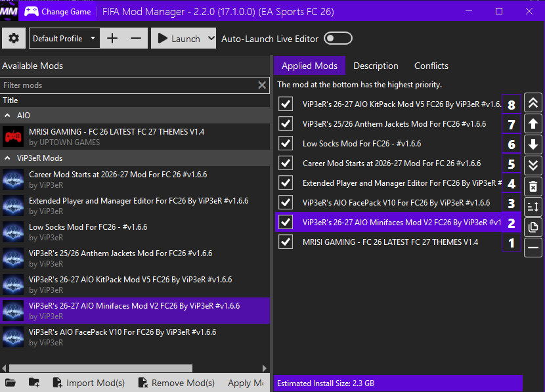Uncheck AIO Minifaces Mod V2 applied checkbox

pyautogui.click(x=286, y=222)
